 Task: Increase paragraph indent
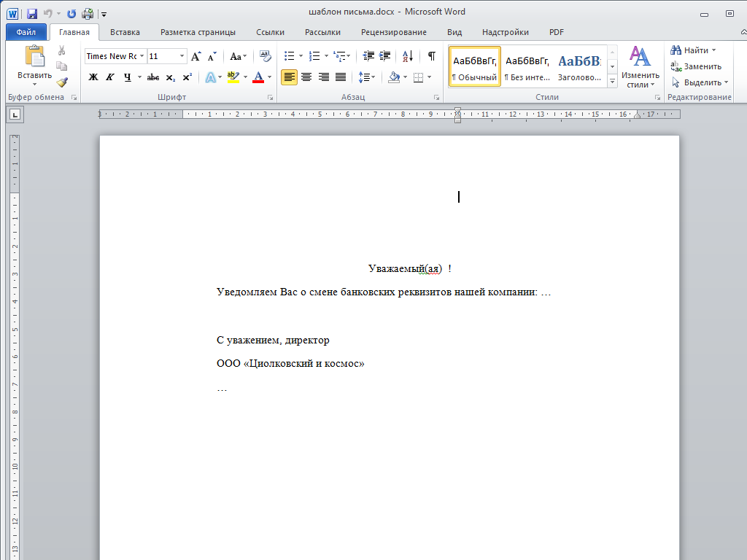pyautogui.click(x=385, y=56)
